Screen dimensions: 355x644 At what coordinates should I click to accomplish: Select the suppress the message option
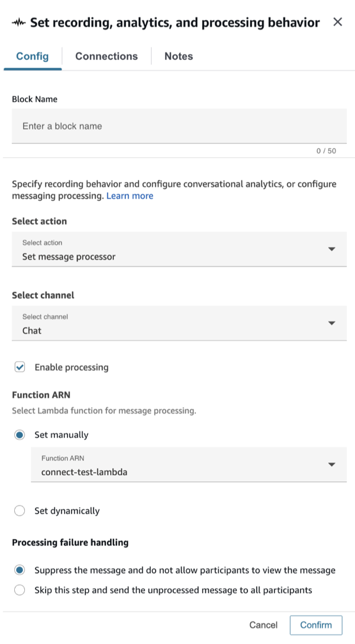pyautogui.click(x=18, y=570)
